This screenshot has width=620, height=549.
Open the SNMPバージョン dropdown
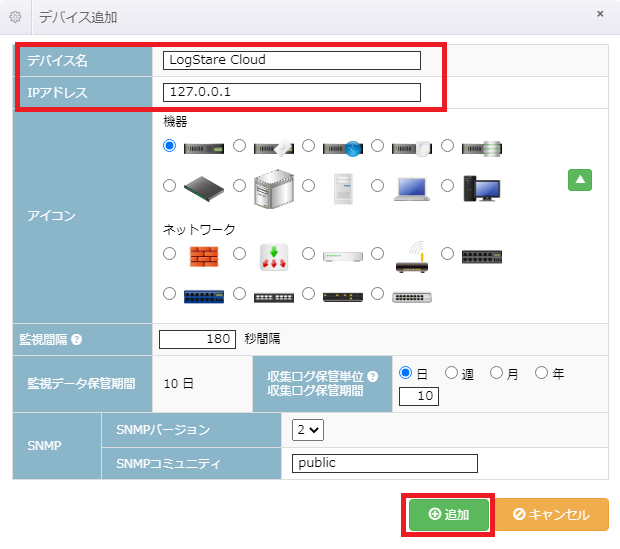click(x=308, y=430)
